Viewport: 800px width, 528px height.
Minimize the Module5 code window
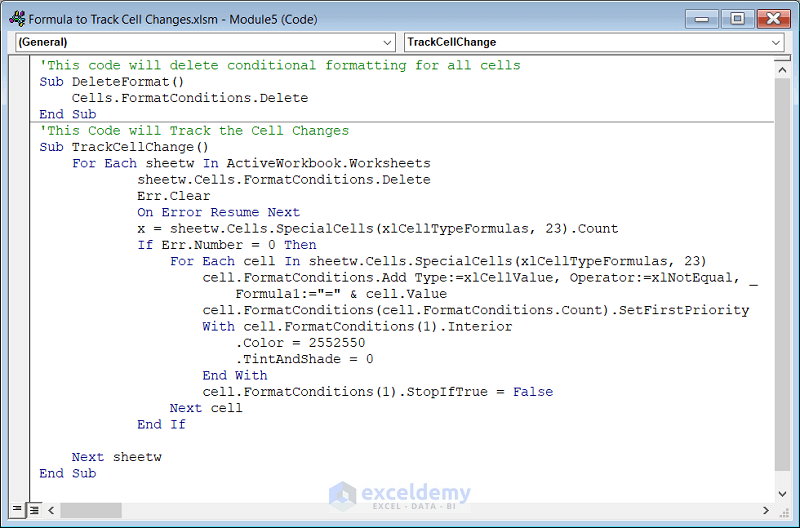tap(702, 19)
